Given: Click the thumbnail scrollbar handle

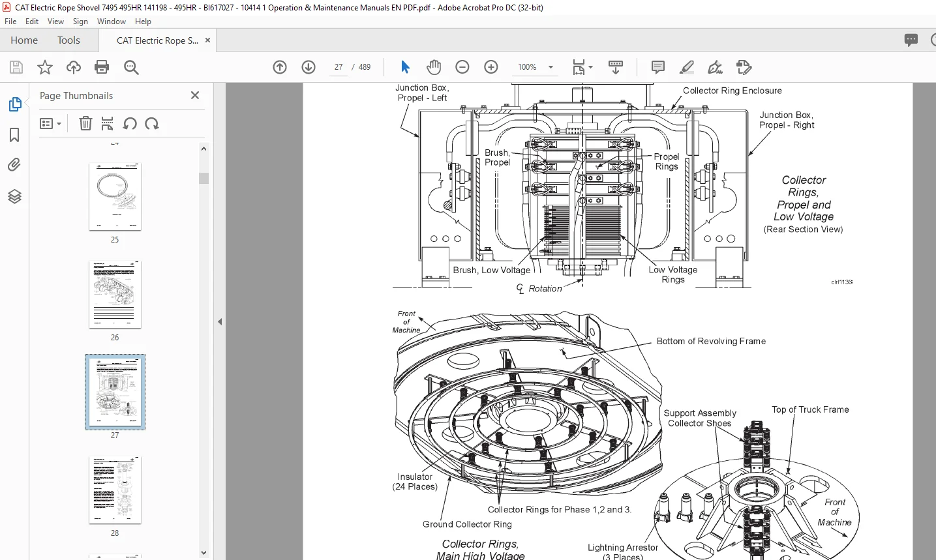Looking at the screenshot, I should tap(204, 178).
